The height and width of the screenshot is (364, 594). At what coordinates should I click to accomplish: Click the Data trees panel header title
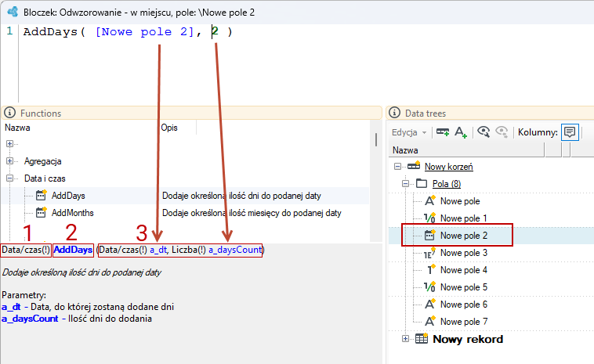coord(426,114)
